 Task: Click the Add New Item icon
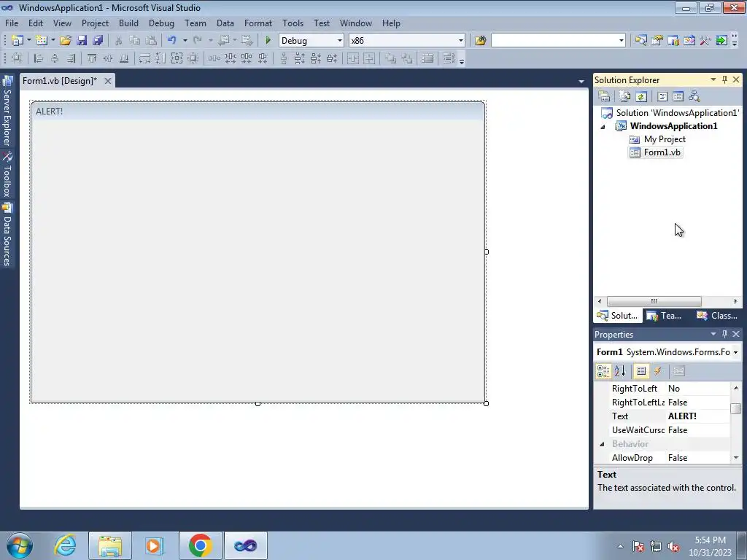click(42, 41)
